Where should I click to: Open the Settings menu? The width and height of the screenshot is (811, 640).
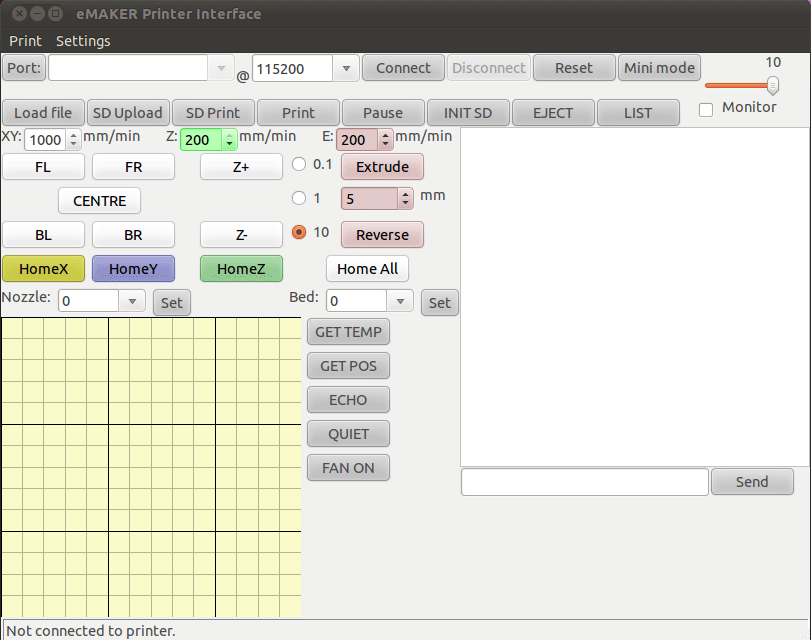[83, 41]
